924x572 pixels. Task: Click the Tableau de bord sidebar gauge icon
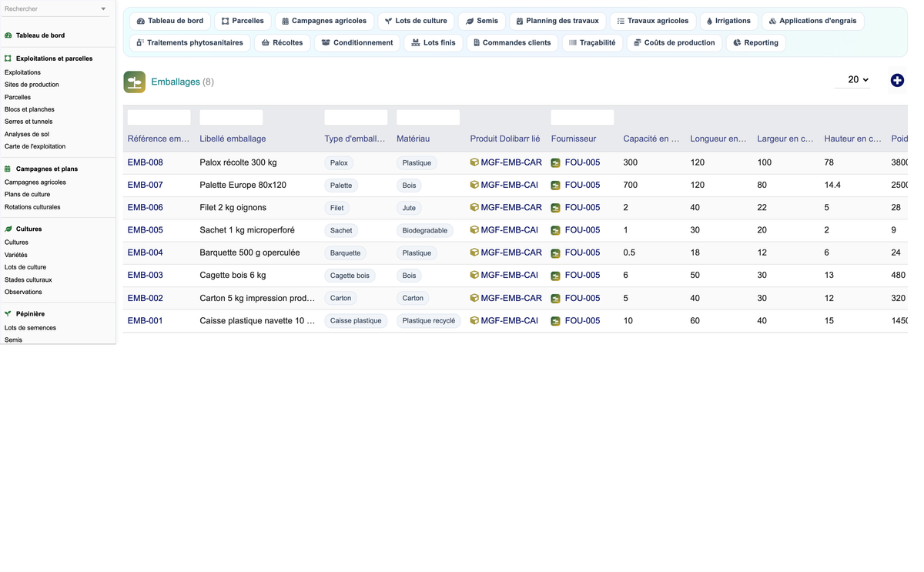tap(8, 35)
